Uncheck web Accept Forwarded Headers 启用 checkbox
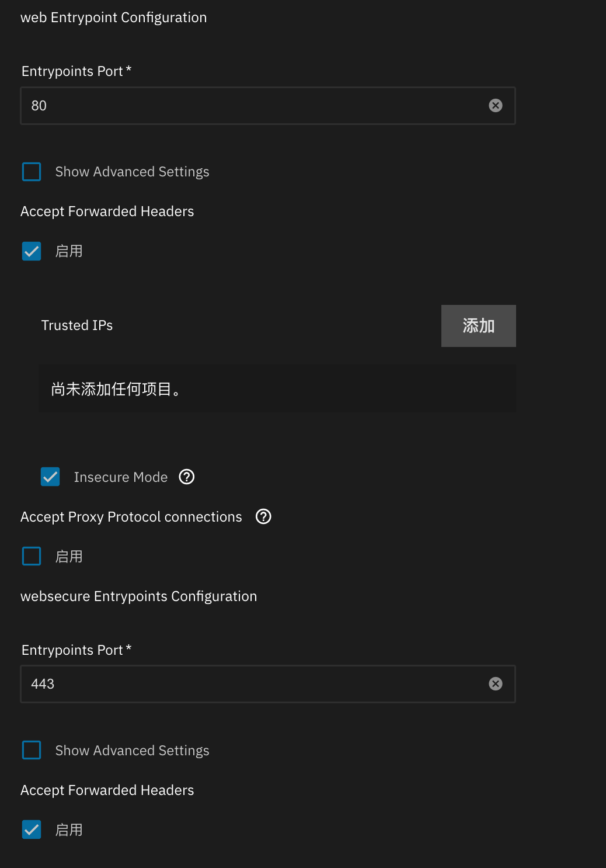The image size is (606, 868). coord(32,251)
